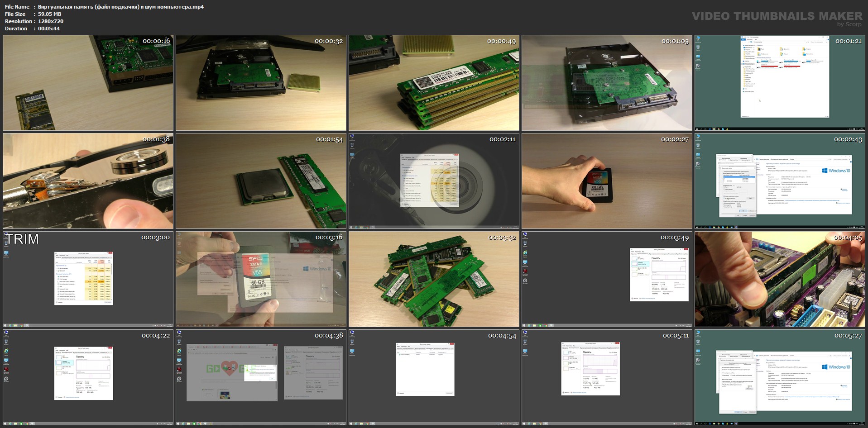Image resolution: width=868 pixels, height=428 pixels.
Task: Select the duration value 00:05:44
Action: (49, 29)
